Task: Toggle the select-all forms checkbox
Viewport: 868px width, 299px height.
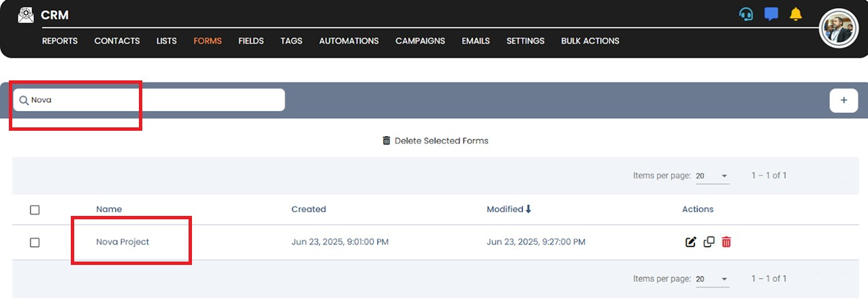Action: click(35, 210)
